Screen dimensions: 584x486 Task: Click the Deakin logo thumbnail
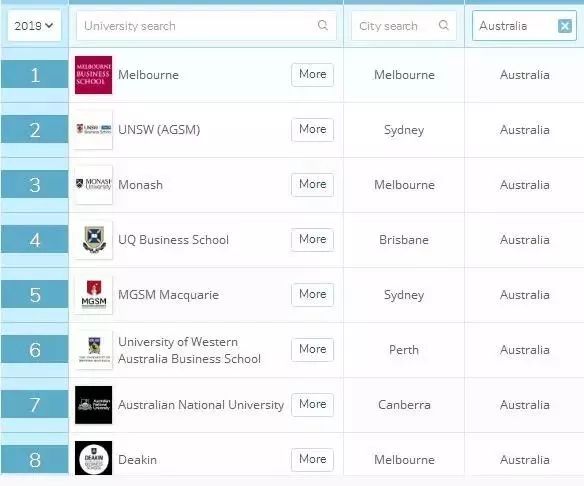[x=93, y=458]
